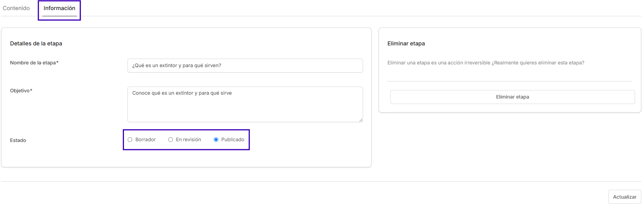
Task: Click the Eliminar etapa panel heading
Action: click(x=406, y=43)
